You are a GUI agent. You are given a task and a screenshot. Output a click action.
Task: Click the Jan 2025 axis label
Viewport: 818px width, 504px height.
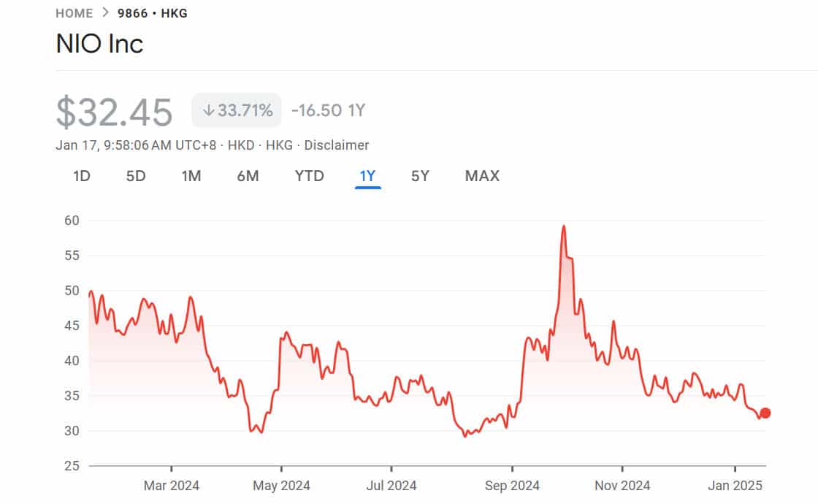[734, 485]
